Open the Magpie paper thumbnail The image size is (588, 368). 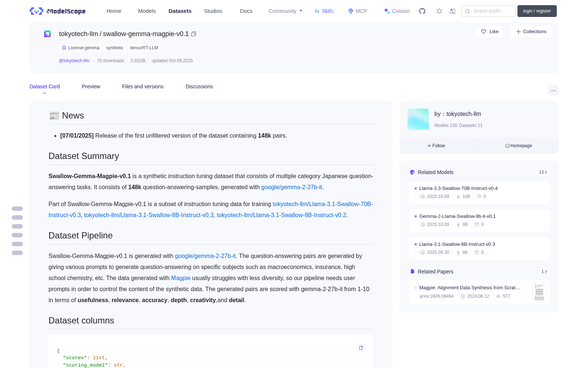(539, 293)
